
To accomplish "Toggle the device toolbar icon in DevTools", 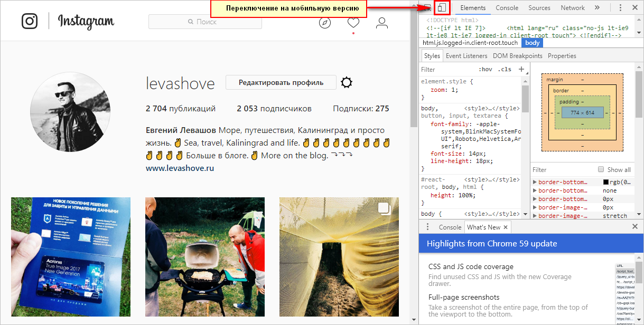I will point(442,8).
